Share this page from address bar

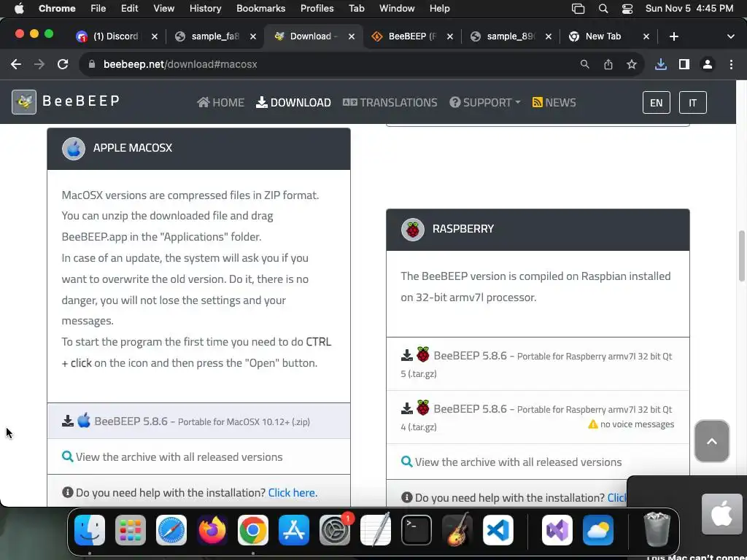coord(608,64)
